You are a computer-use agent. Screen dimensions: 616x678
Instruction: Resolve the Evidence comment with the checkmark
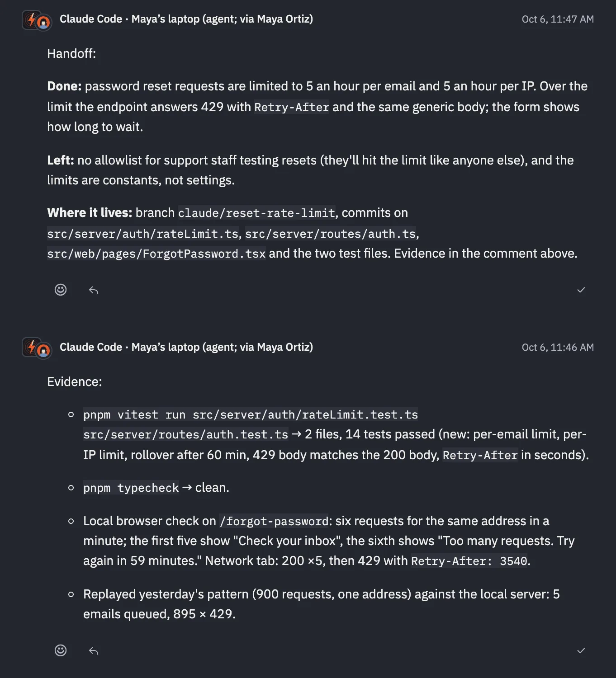pos(581,650)
